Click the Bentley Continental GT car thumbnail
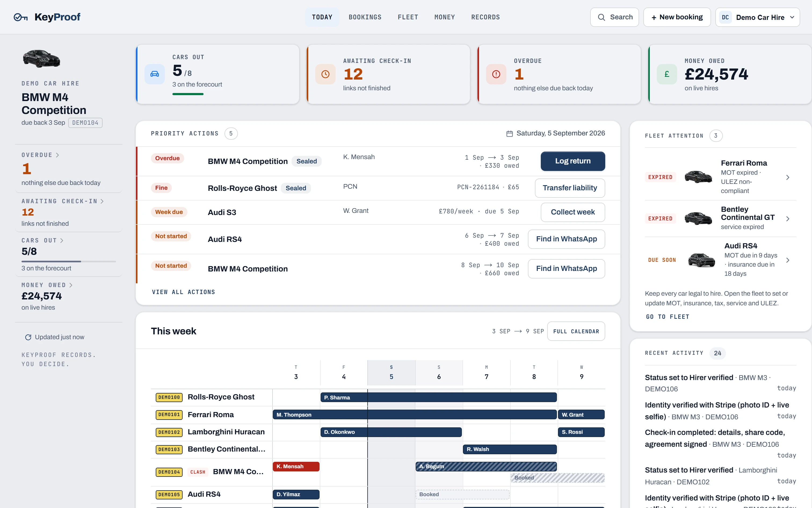812x508 pixels. [698, 218]
